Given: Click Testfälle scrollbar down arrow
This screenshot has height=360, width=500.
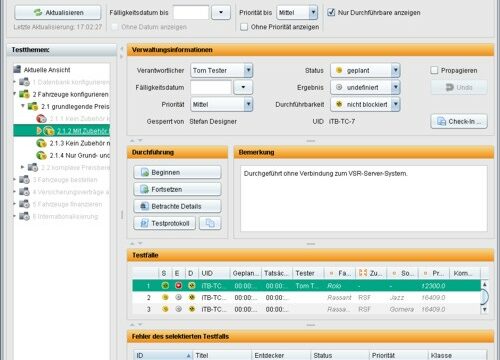Looking at the screenshot, I should pos(484,309).
